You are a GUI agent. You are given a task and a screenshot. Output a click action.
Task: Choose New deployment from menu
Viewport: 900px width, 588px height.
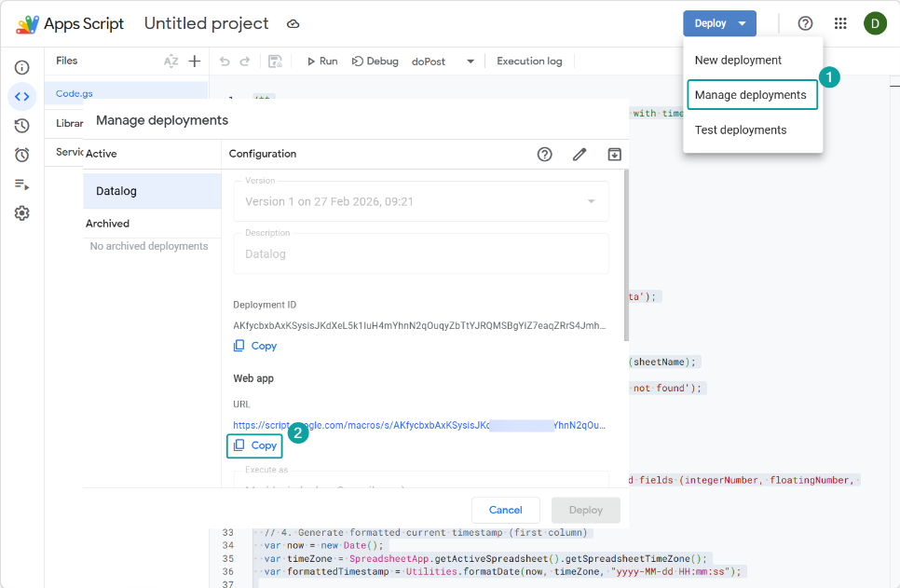point(738,61)
